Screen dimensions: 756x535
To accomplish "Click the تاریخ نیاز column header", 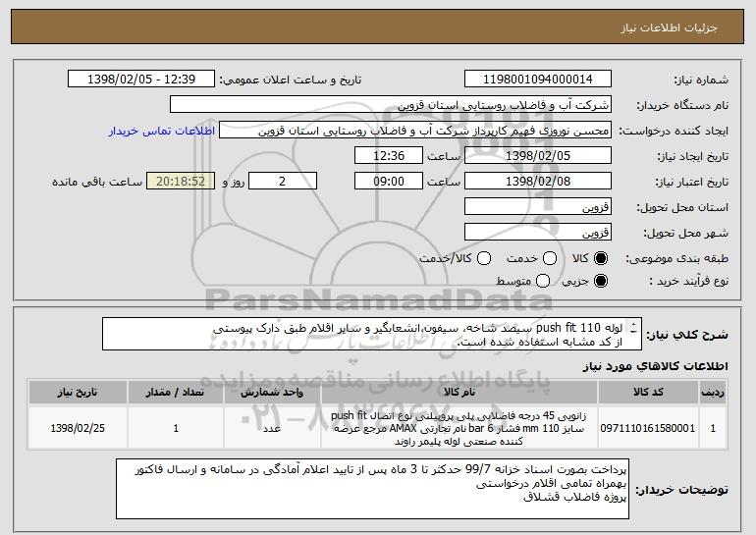I will pos(78,393).
